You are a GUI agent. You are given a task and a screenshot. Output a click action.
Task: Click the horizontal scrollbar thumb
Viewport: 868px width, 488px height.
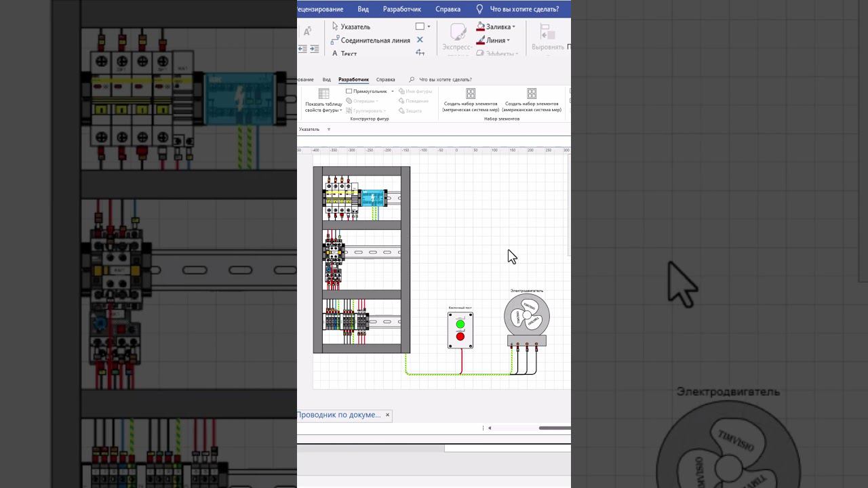(555, 428)
